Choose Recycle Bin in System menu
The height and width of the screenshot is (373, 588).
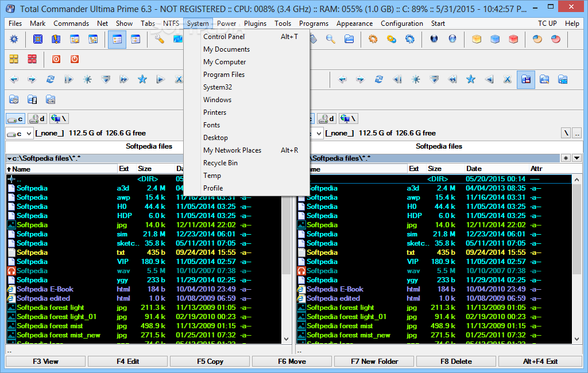247,163
